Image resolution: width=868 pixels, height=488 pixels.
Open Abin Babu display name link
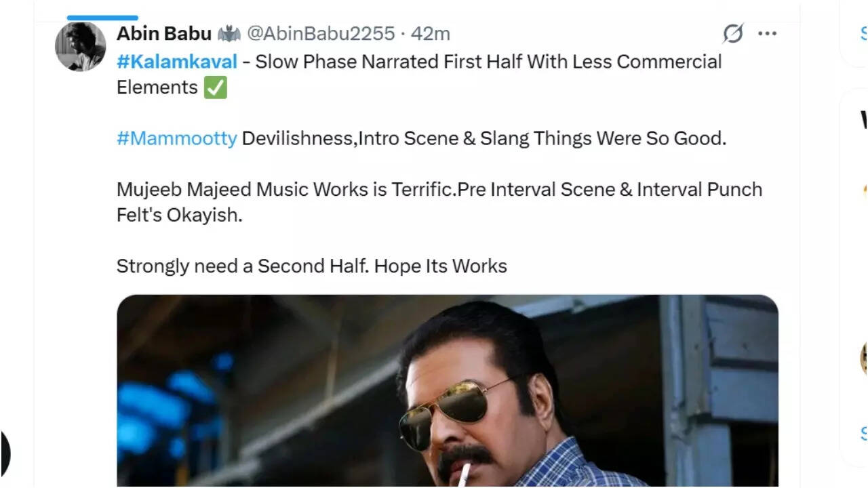(163, 33)
